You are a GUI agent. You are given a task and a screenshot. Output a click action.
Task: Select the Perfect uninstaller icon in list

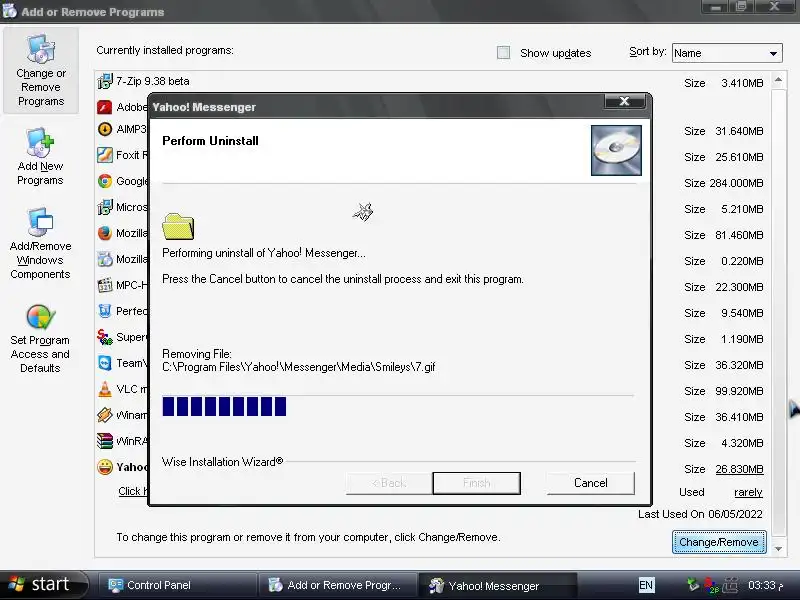coord(105,311)
